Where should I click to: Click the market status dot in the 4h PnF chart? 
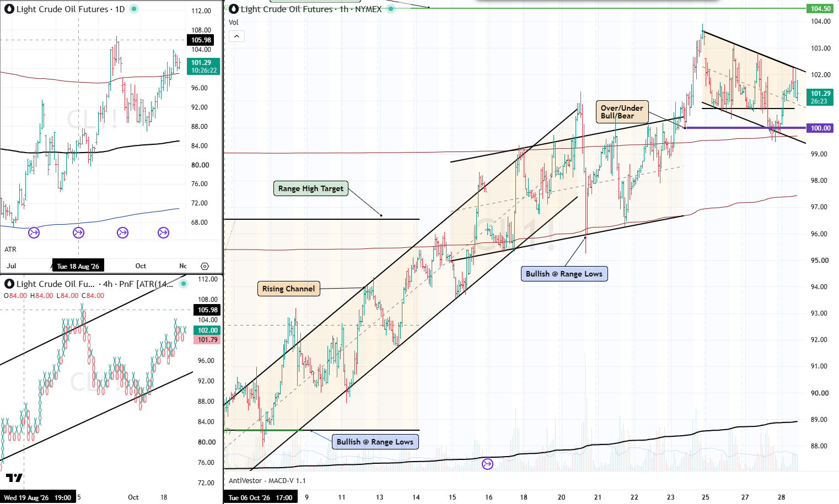click(184, 284)
